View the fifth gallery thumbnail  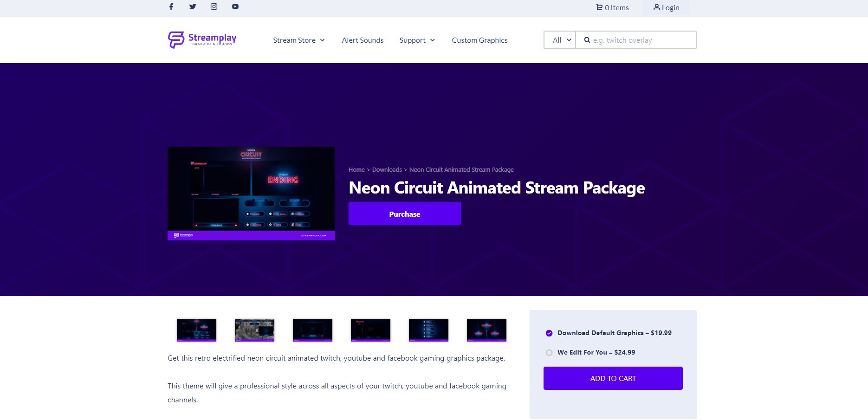pos(429,330)
